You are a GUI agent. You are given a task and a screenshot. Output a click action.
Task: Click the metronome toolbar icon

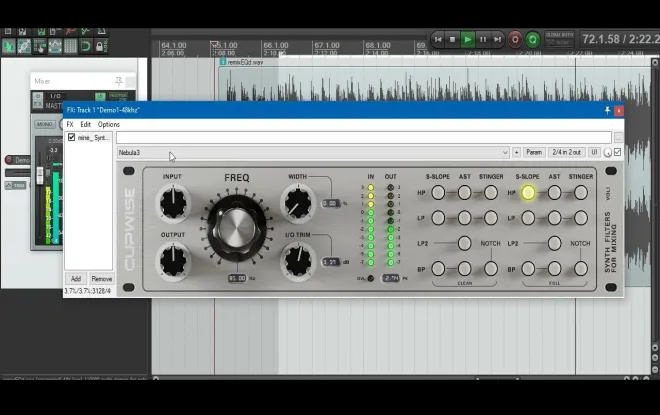(101, 31)
